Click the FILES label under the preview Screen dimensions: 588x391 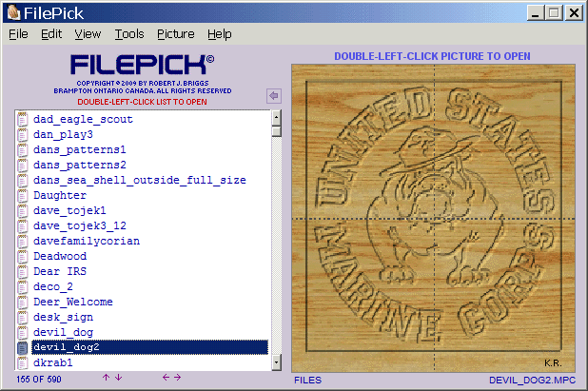pos(307,381)
